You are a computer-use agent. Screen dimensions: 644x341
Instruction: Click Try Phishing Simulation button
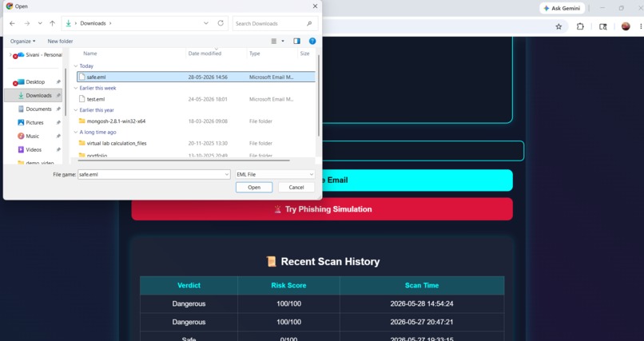(322, 209)
